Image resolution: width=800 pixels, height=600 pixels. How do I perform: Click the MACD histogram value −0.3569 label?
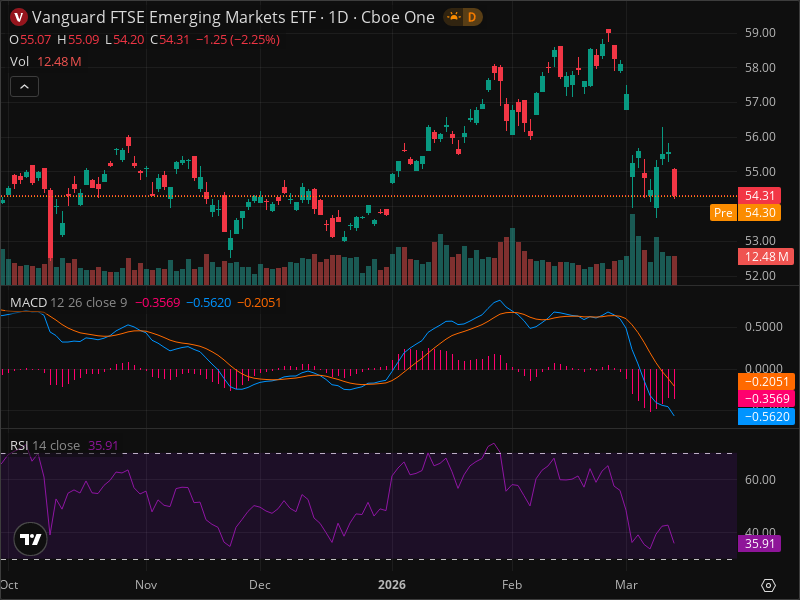(766, 399)
